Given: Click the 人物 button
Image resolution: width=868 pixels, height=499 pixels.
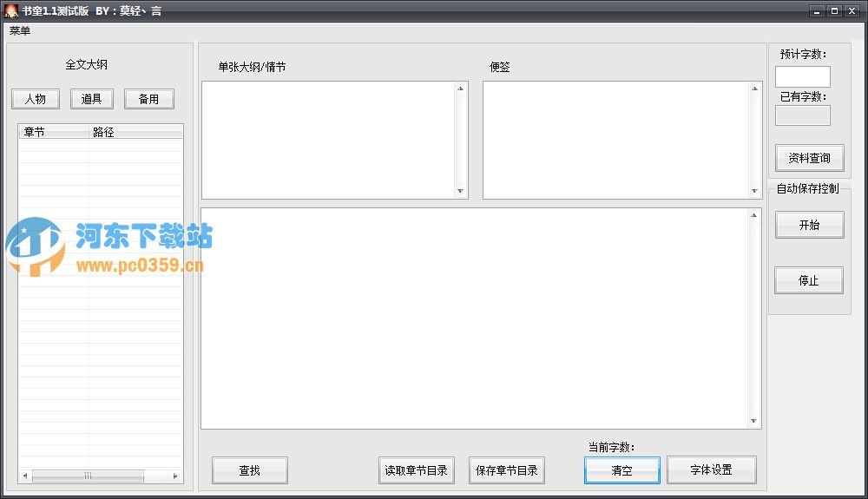Looking at the screenshot, I should [x=36, y=99].
